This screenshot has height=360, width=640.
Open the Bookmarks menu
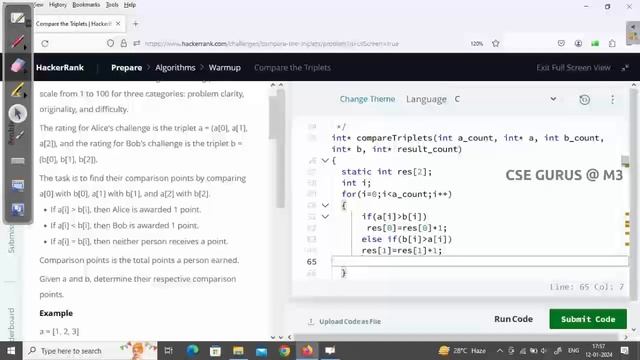tap(86, 5)
